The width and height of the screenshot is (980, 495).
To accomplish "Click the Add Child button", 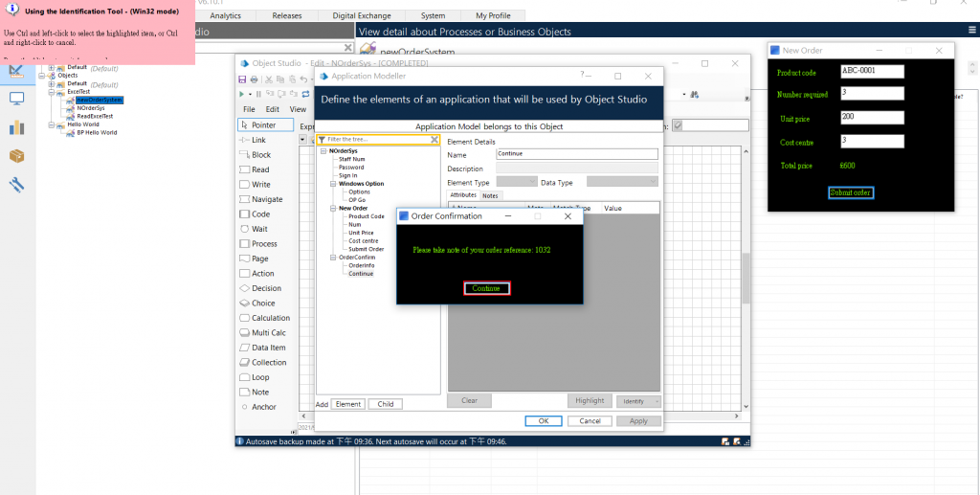I will (385, 404).
